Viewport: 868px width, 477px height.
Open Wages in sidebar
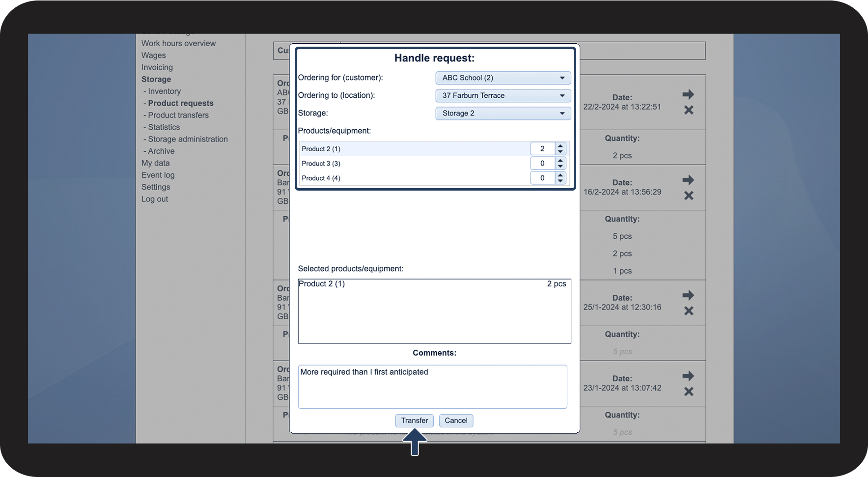pyautogui.click(x=154, y=56)
